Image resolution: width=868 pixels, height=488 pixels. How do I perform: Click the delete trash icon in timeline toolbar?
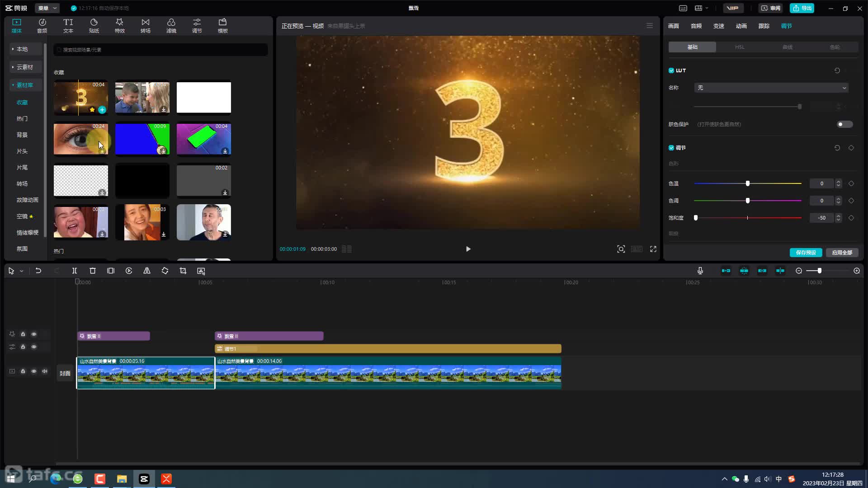pos(93,271)
